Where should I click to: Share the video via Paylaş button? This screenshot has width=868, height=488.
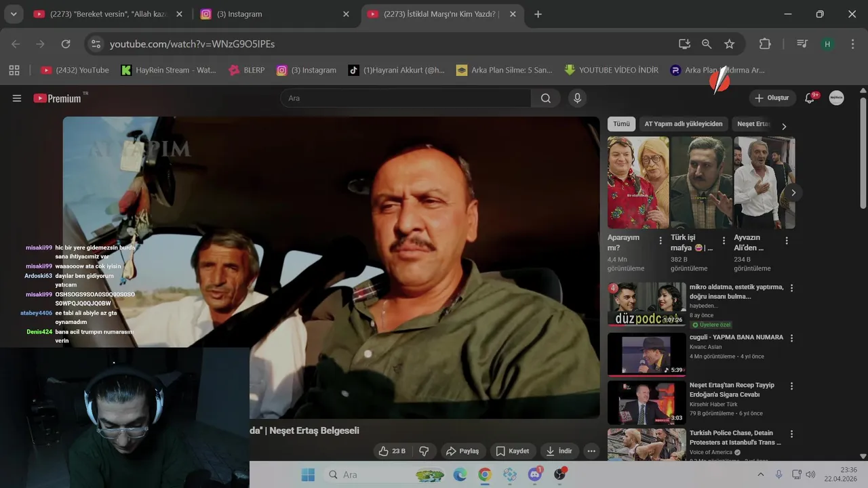click(x=462, y=451)
